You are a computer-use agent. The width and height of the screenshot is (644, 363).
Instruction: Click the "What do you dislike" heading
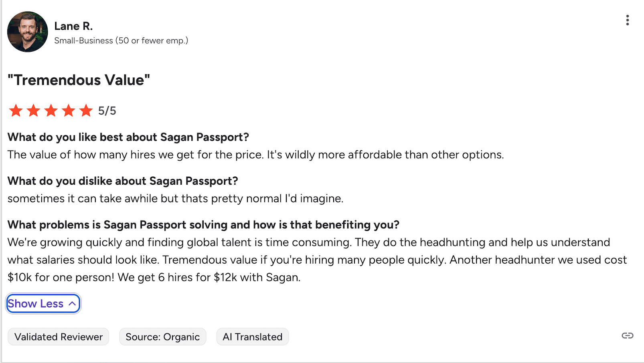[x=123, y=181]
